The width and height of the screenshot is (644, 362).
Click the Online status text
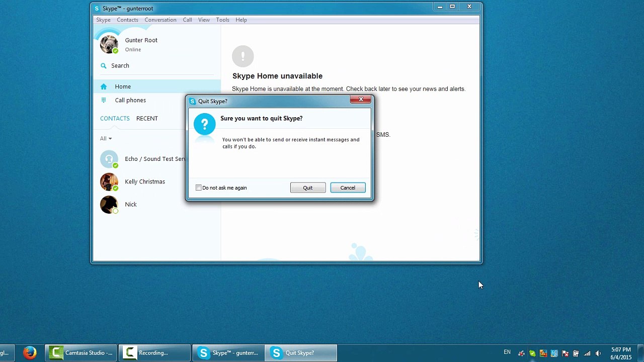tap(133, 49)
